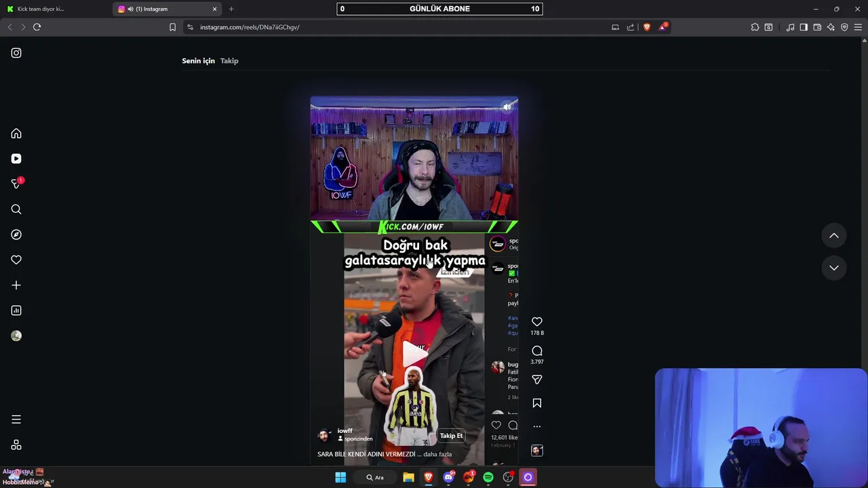Create new post with plus icon
This screenshot has height=488, width=868.
pyautogui.click(x=16, y=285)
